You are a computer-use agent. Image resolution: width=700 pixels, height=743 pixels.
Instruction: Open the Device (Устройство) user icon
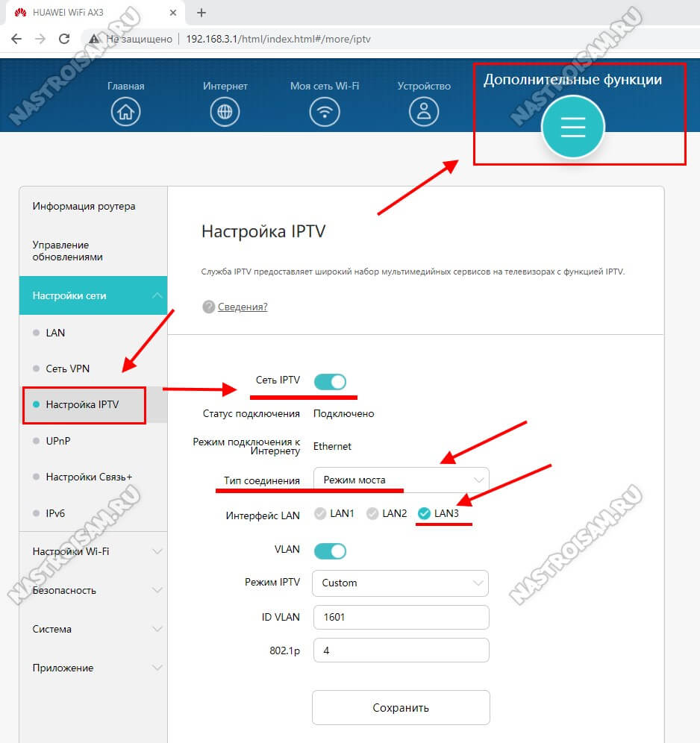click(x=424, y=112)
